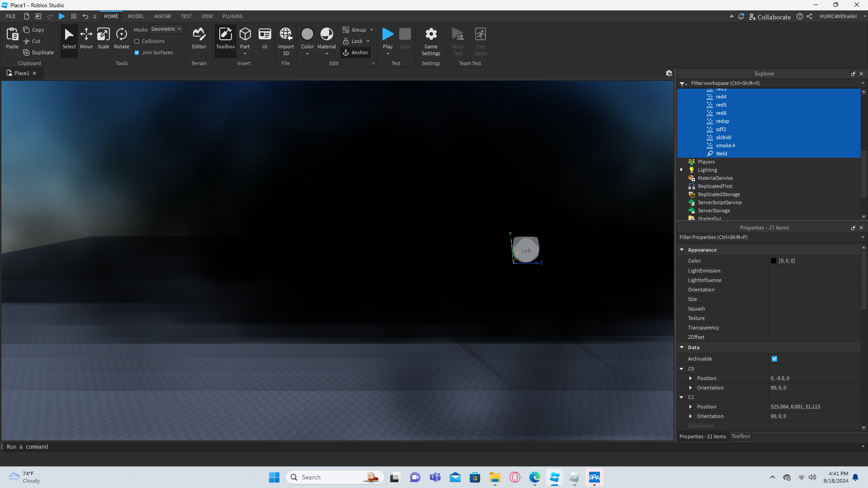The width and height of the screenshot is (868, 488).
Task: Click the black Color property swatch
Action: (774, 261)
